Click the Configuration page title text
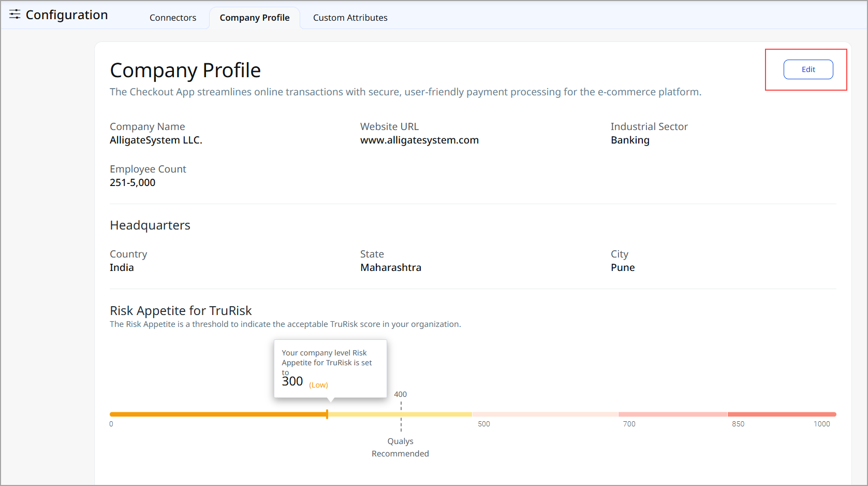 (67, 15)
